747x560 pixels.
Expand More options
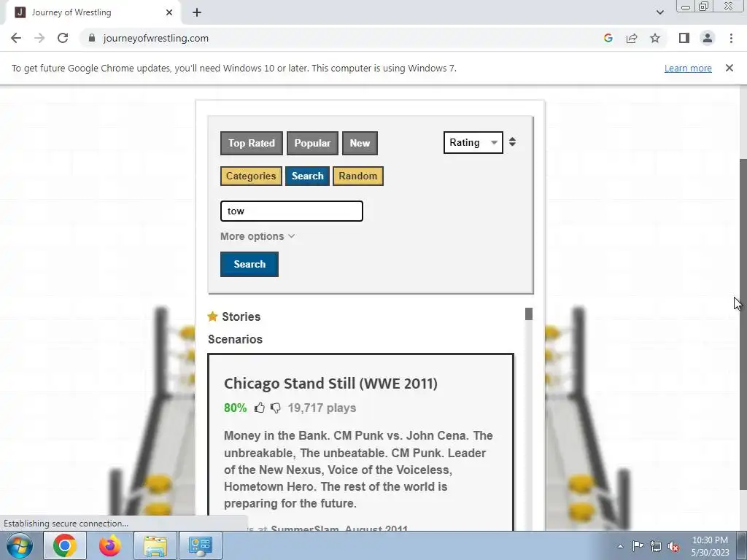click(x=258, y=236)
